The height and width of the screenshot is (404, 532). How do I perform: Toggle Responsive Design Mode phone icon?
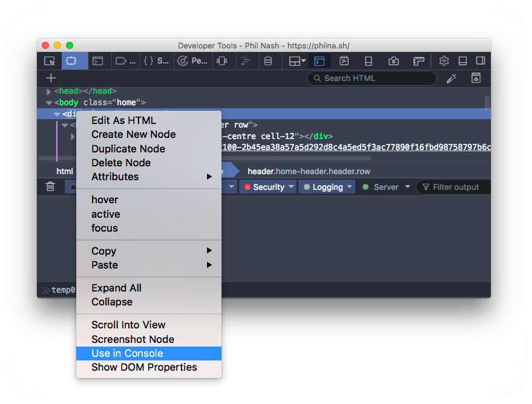coord(369,61)
